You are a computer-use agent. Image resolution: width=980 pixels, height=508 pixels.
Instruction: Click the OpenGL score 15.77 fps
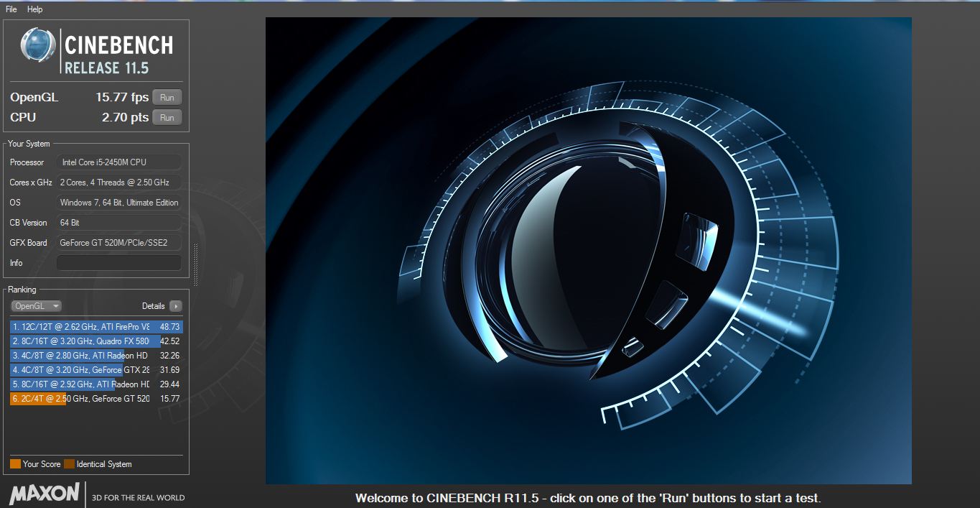(122, 98)
